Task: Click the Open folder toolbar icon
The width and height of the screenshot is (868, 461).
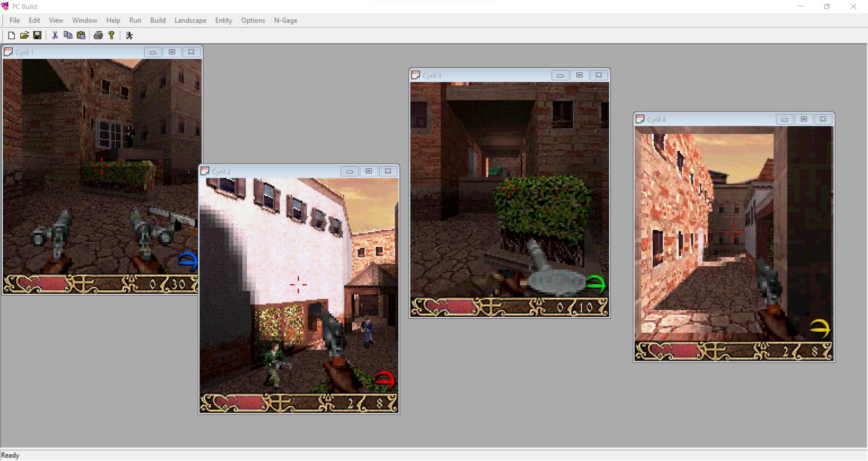Action: [x=24, y=35]
